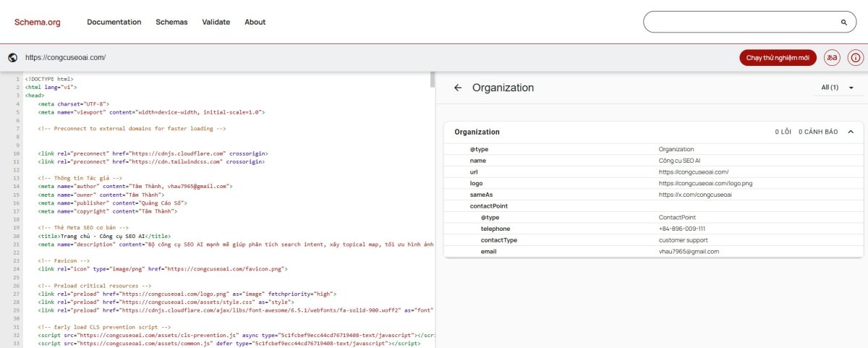The width and height of the screenshot is (868, 348).
Task: Open the All (1) filter dropdown
Action: 838,88
